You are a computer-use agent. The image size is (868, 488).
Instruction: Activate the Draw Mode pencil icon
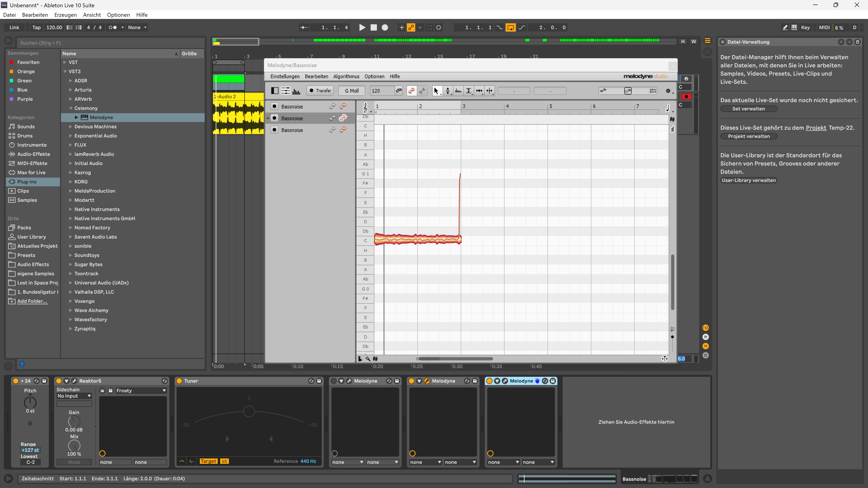tap(785, 28)
